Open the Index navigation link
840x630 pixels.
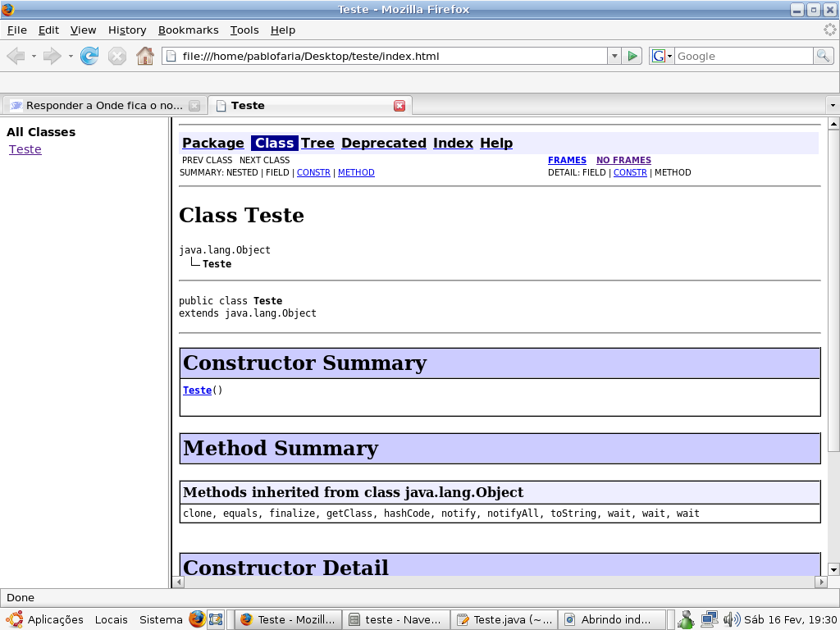453,143
